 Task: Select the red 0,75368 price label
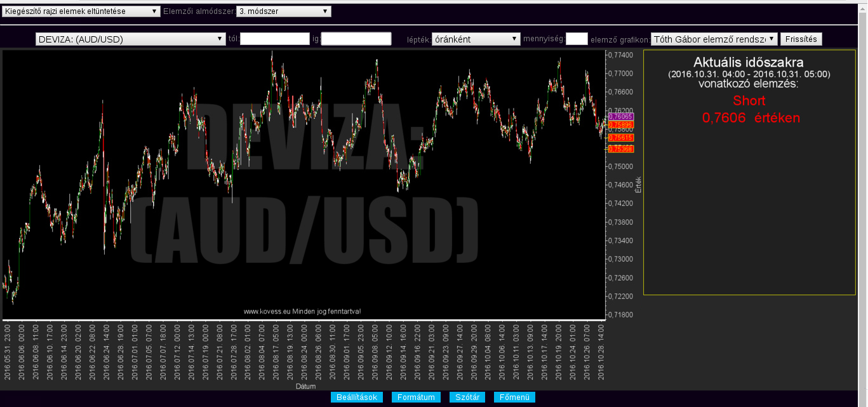(620, 149)
